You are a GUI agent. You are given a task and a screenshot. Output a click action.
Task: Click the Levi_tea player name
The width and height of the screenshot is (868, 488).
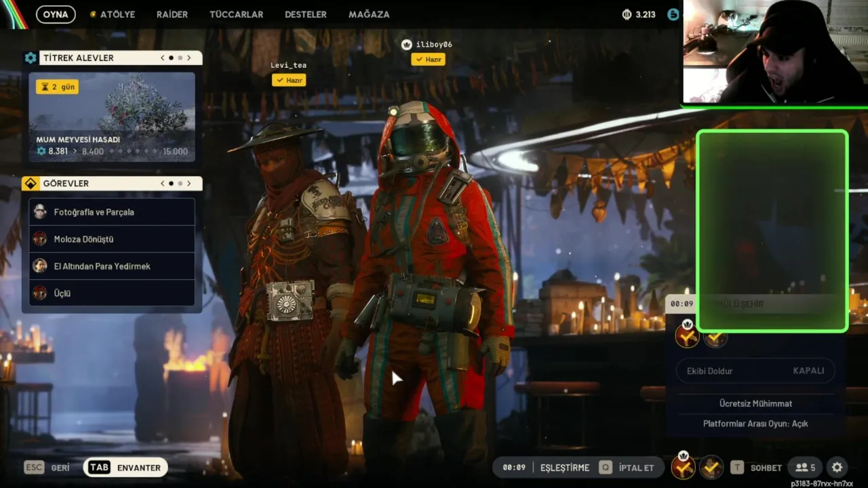coord(288,65)
